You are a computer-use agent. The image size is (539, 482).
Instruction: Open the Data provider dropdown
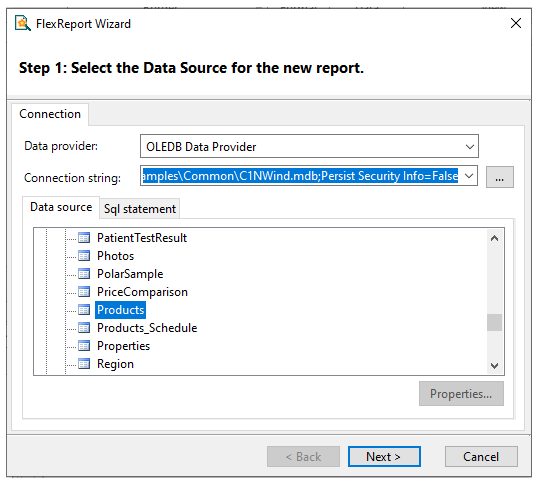click(309, 146)
